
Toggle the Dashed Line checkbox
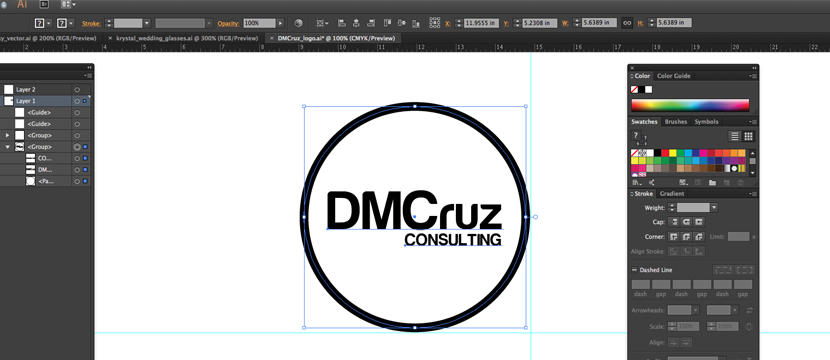[634, 270]
